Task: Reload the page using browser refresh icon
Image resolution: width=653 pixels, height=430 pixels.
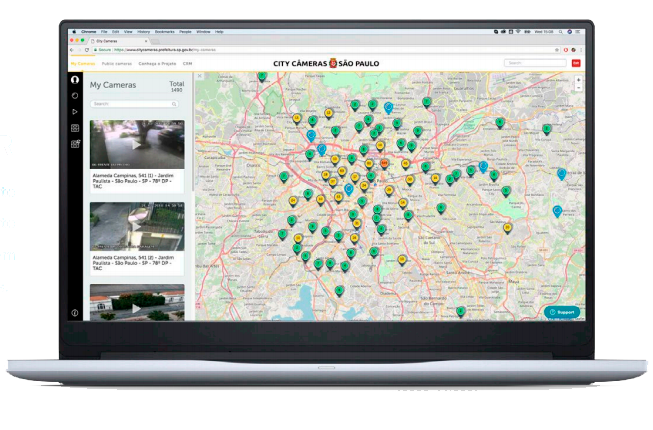Action: click(86, 49)
